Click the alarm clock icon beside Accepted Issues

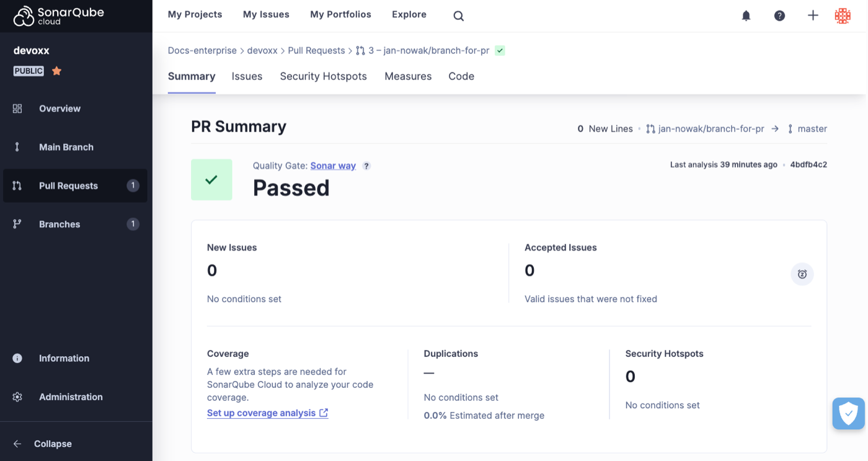802,274
